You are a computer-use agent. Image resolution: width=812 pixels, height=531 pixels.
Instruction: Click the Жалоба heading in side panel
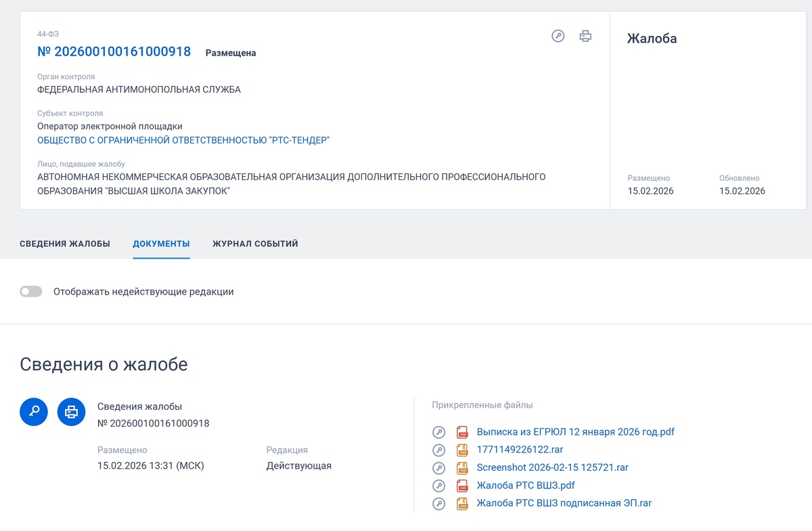point(652,39)
